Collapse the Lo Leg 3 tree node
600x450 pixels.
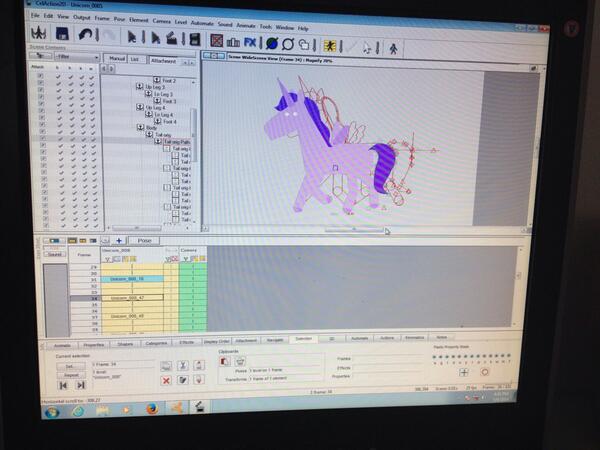coord(148,93)
